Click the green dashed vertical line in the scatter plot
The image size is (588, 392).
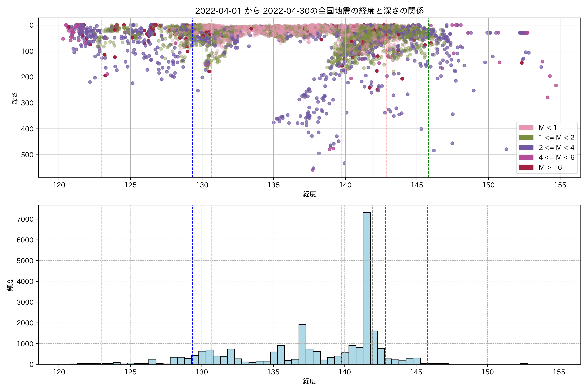pos(428,100)
